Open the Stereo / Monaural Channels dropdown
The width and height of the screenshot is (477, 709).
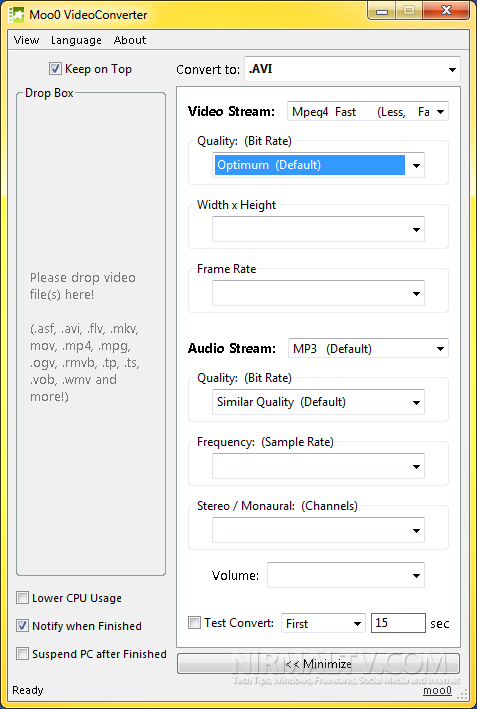(318, 530)
